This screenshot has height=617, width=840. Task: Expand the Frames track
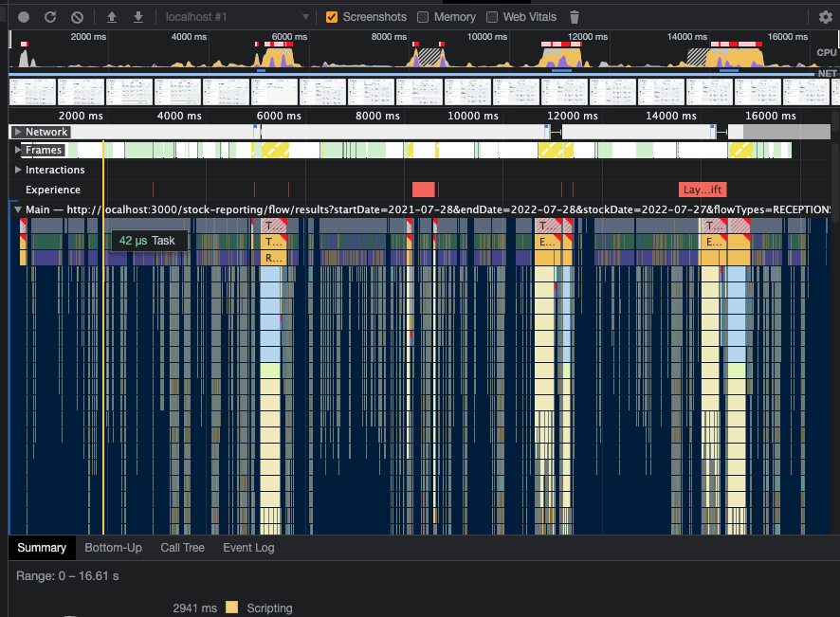18,150
